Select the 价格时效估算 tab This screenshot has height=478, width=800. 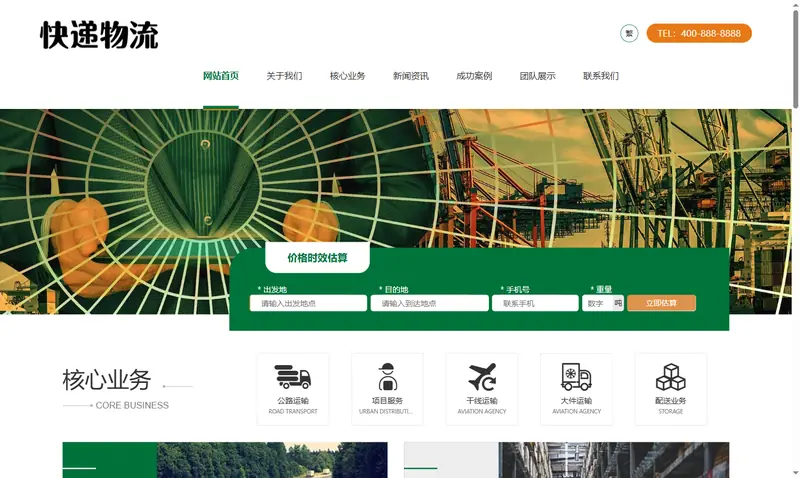(317, 258)
